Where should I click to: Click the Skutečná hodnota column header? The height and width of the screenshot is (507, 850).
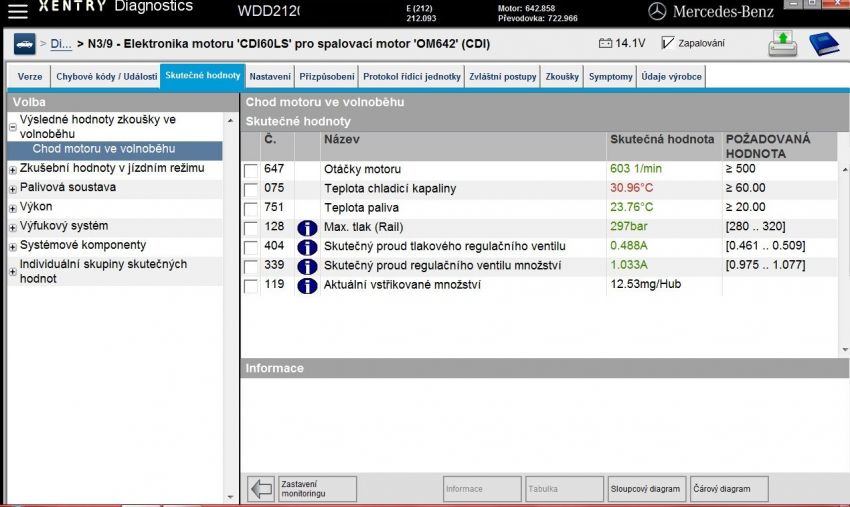tap(664, 146)
